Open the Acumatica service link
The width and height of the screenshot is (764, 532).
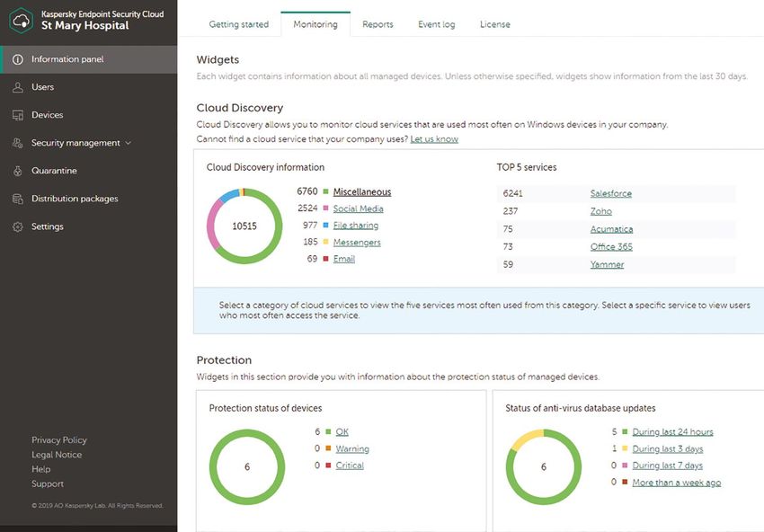pyautogui.click(x=611, y=229)
